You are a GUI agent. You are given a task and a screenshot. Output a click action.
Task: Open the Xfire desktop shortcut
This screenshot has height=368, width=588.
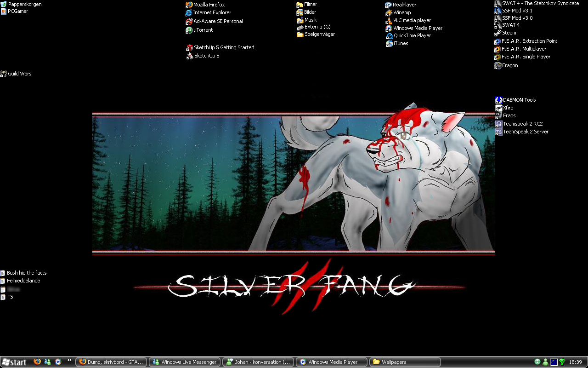(x=504, y=108)
